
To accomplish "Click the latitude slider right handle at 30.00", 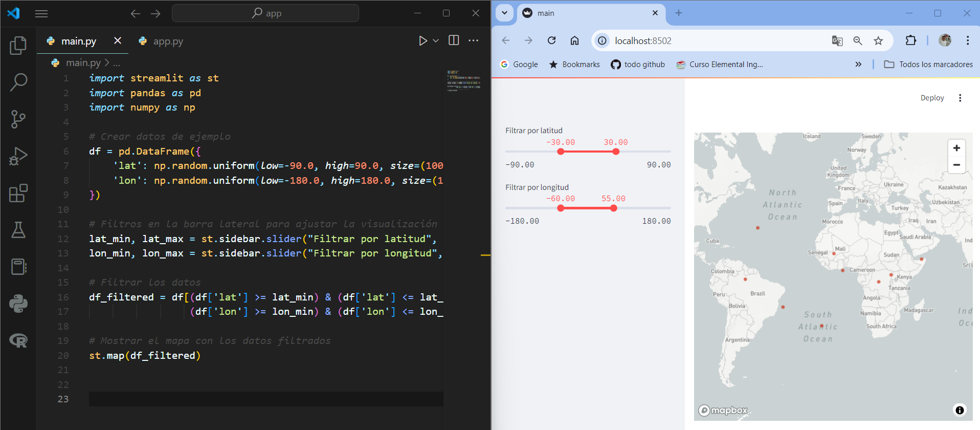I will (x=616, y=152).
